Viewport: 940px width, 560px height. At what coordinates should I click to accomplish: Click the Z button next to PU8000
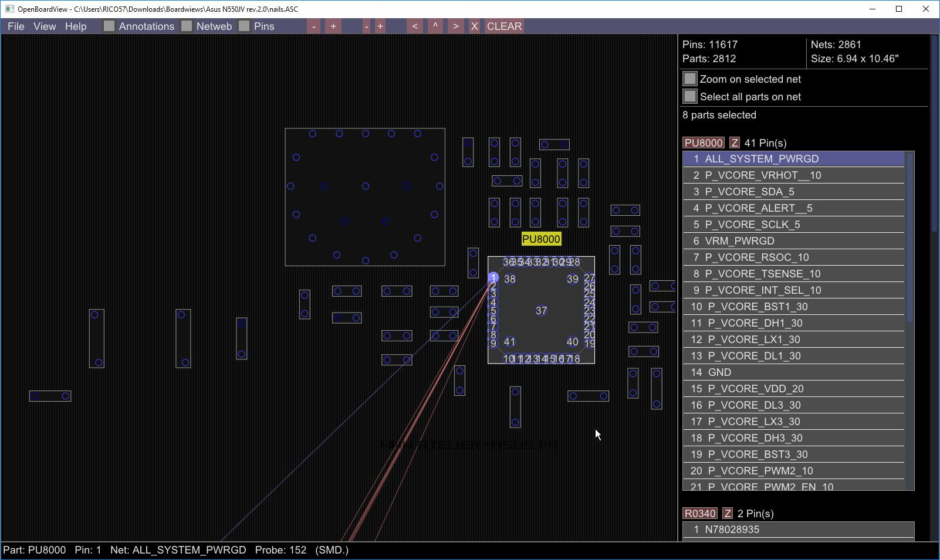click(x=735, y=142)
